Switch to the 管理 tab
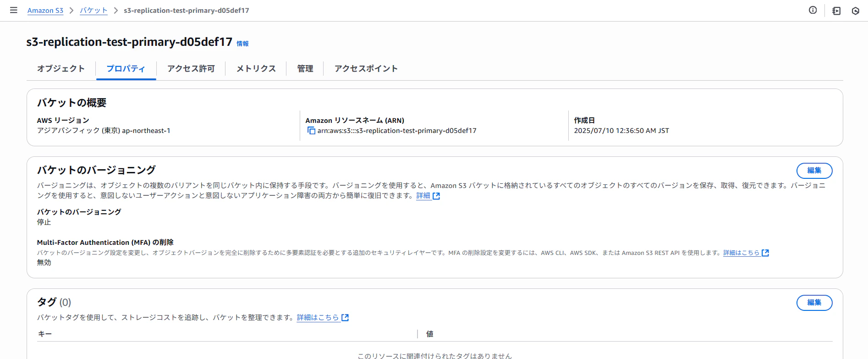This screenshot has height=359, width=868. [305, 68]
